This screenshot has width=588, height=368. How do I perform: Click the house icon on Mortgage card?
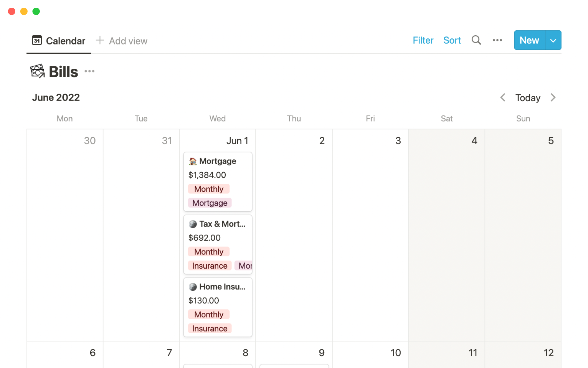click(x=193, y=161)
